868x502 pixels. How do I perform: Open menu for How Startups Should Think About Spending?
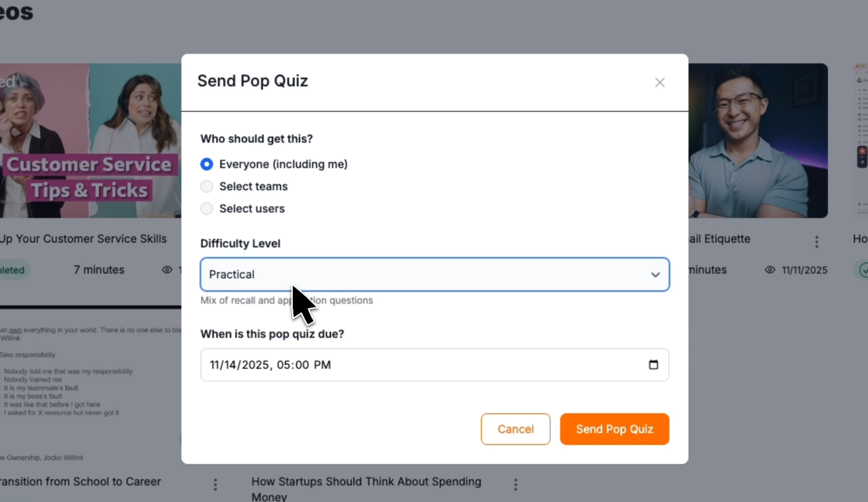point(516,484)
